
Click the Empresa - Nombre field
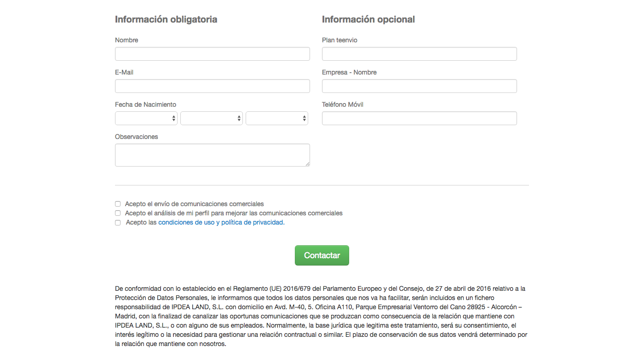419,86
